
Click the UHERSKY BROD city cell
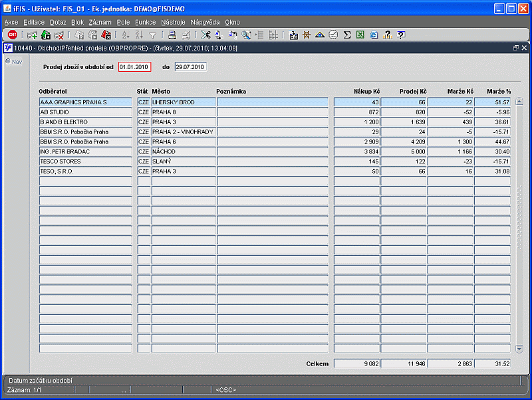pos(184,102)
